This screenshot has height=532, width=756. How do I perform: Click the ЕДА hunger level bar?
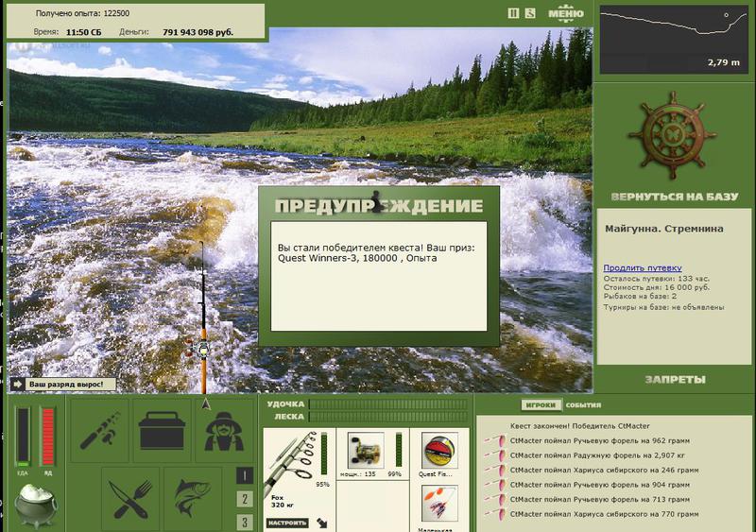[x=23, y=436]
